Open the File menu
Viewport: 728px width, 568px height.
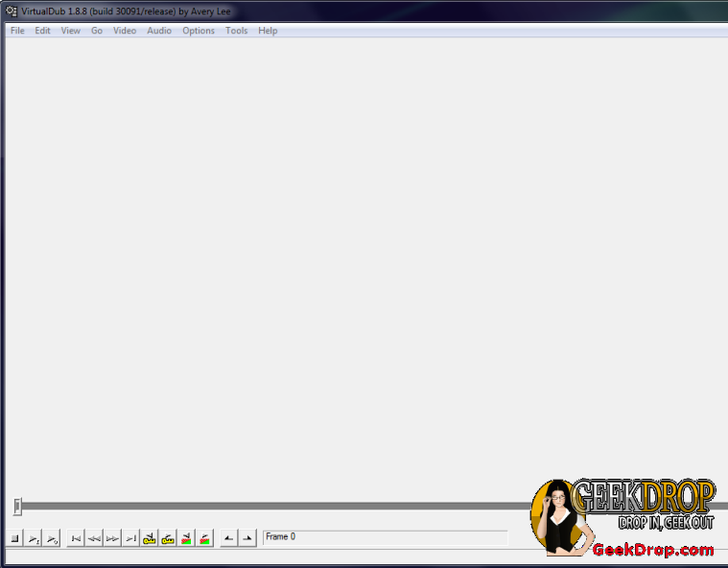[x=17, y=31]
